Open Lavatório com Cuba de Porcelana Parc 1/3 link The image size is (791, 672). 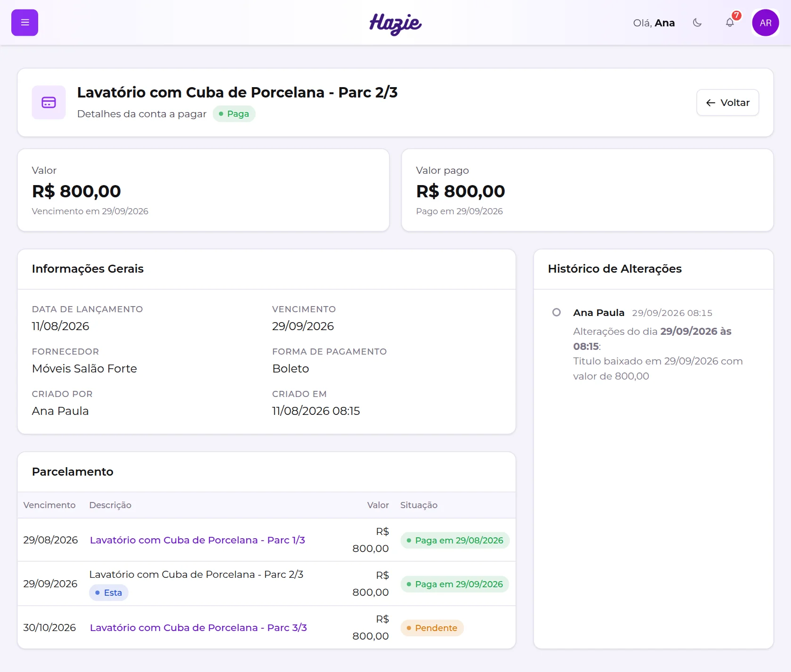tap(197, 540)
